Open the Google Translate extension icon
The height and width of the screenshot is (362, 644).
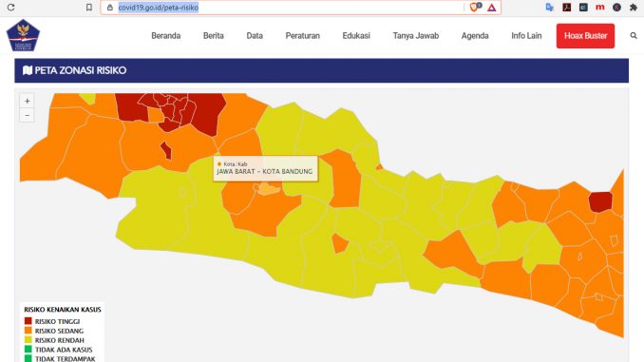550,8
